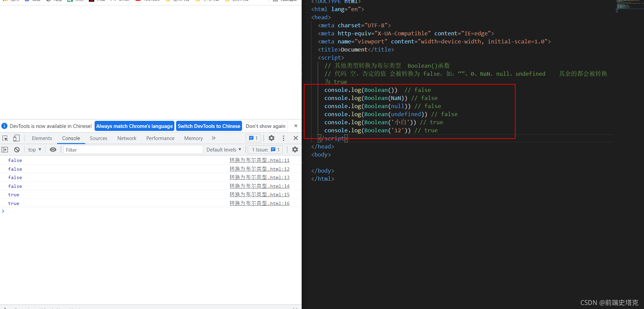This screenshot has width=644, height=309.
Task: Expand more DevTools tabs chevron
Action: 213,138
